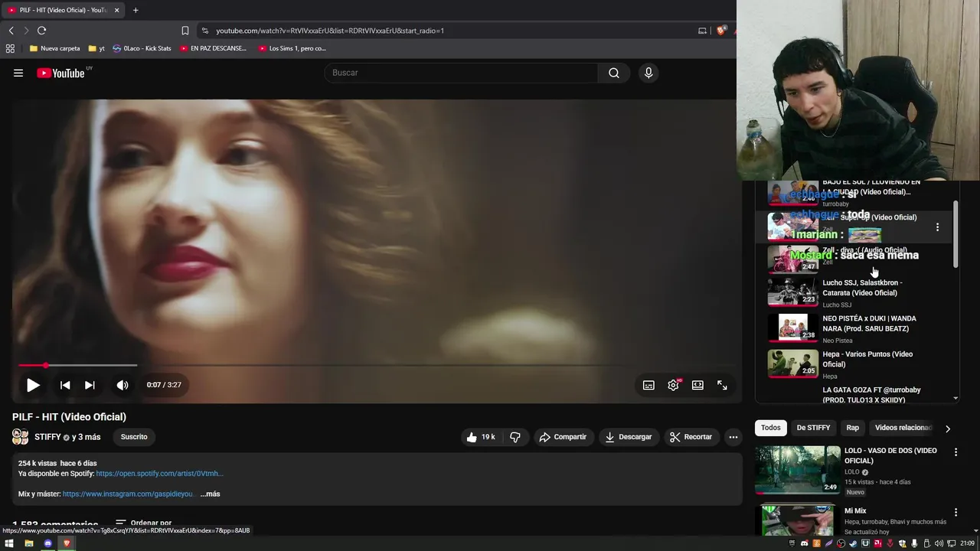
Task: Open STIFFY channel avatar
Action: pos(20,437)
